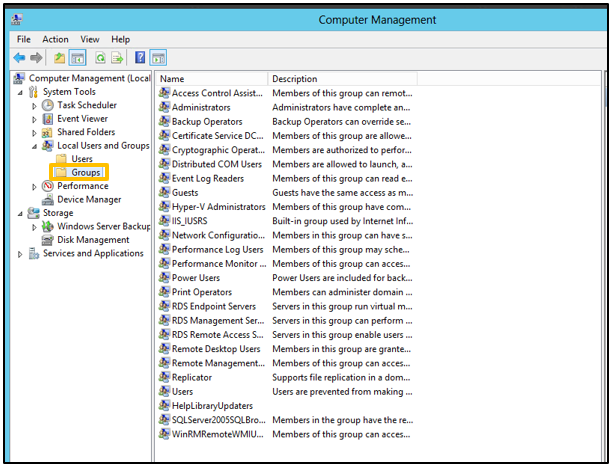Collapse the System Tools node
This screenshot has width=612, height=467.
point(20,92)
